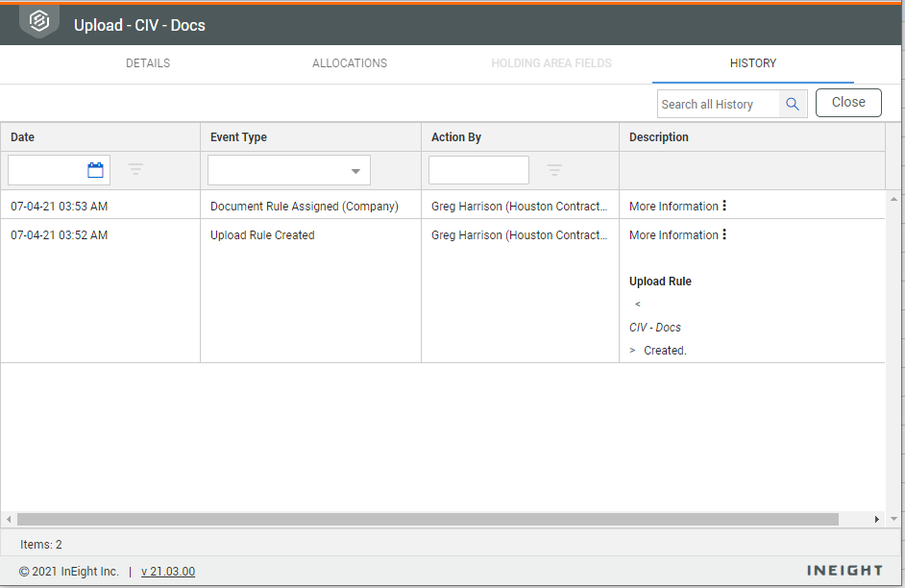Click the Date filter input field
The width and height of the screenshot is (905, 588).
pos(47,170)
